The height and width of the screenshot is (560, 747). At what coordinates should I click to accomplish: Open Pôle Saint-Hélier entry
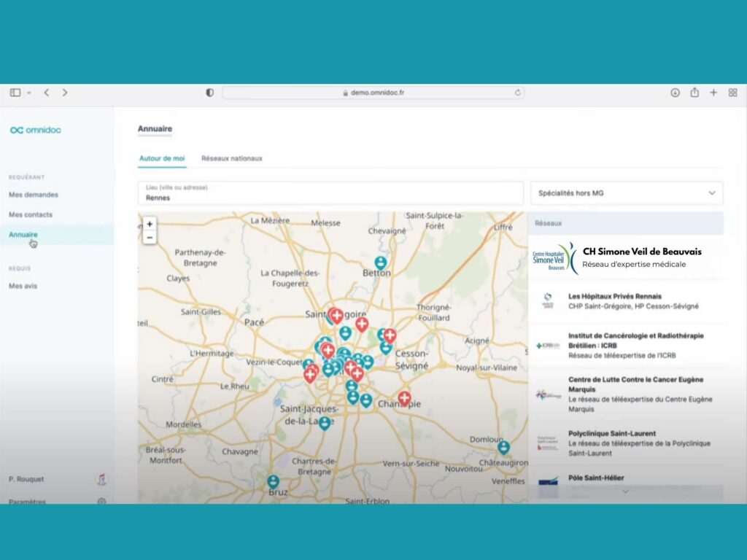(625, 480)
